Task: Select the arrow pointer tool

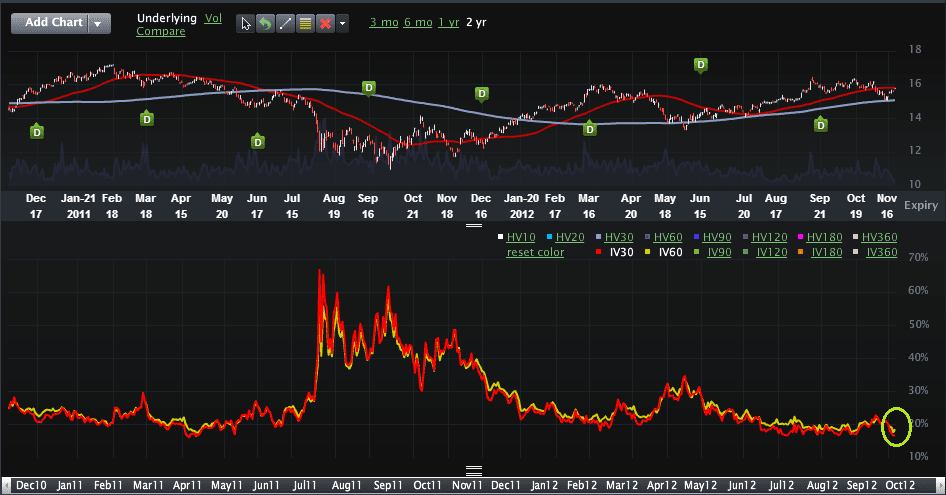Action: [245, 23]
